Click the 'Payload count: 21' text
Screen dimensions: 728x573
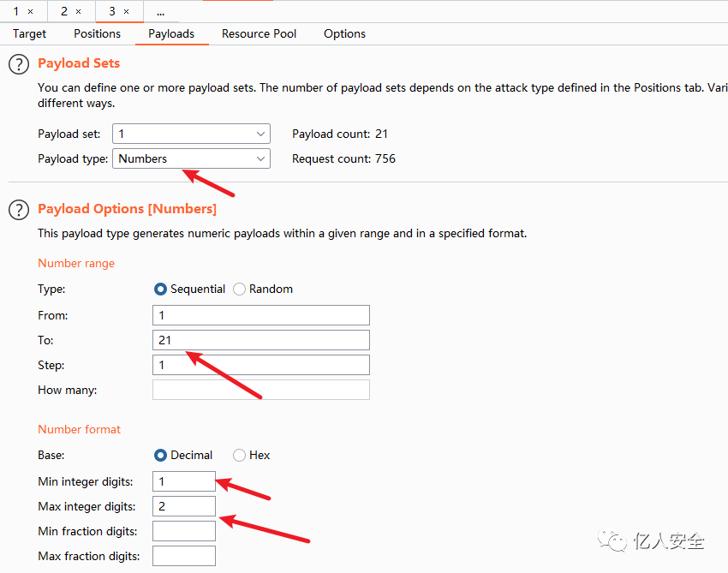(x=340, y=134)
